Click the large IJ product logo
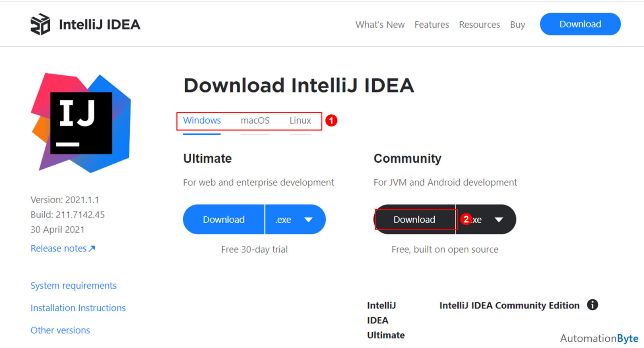644x348 pixels. [81, 123]
